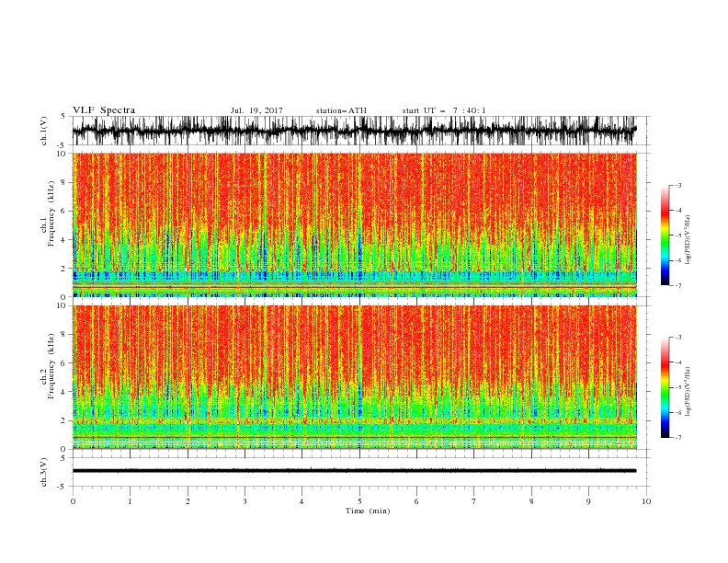
Task: Click the '9' tick on the time axis
Action: click(588, 501)
